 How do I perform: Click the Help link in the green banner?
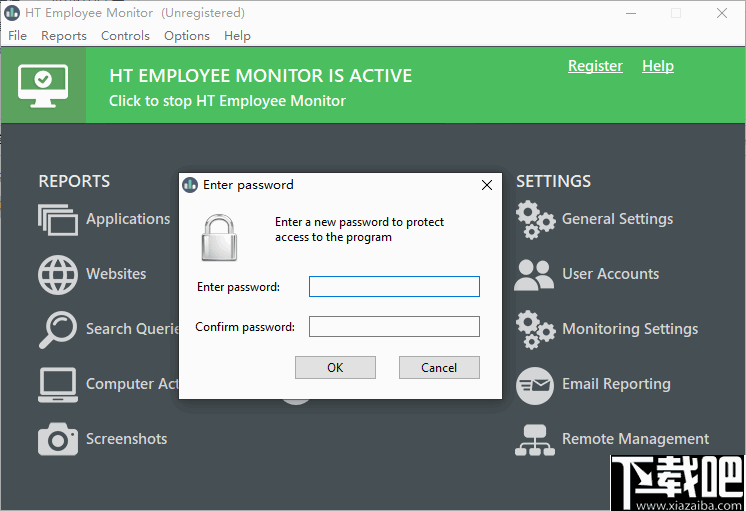click(x=658, y=66)
